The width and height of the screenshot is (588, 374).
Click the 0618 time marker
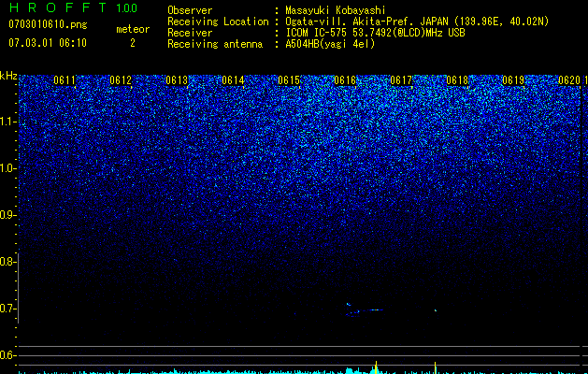tap(457, 80)
